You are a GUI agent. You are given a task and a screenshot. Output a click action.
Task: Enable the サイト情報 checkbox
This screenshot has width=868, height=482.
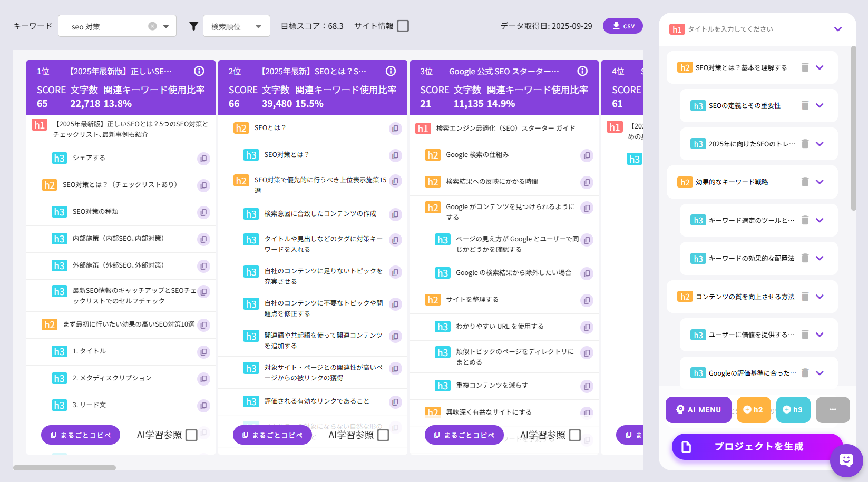click(403, 25)
